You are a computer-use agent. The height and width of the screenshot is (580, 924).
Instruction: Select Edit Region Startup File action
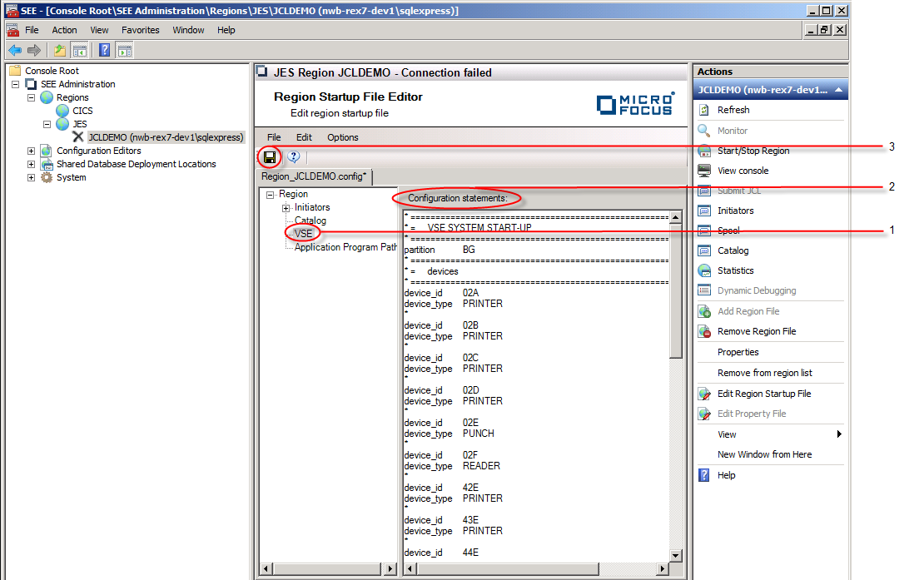coord(763,394)
